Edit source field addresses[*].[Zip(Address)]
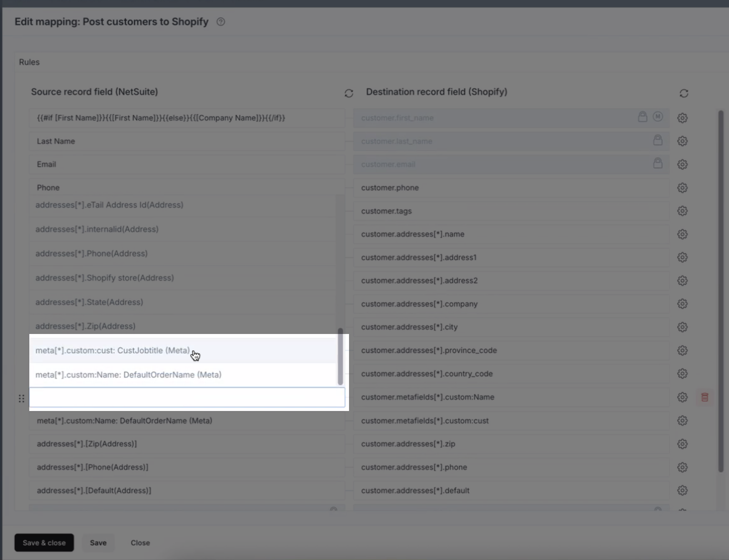729x560 pixels. [x=187, y=444]
